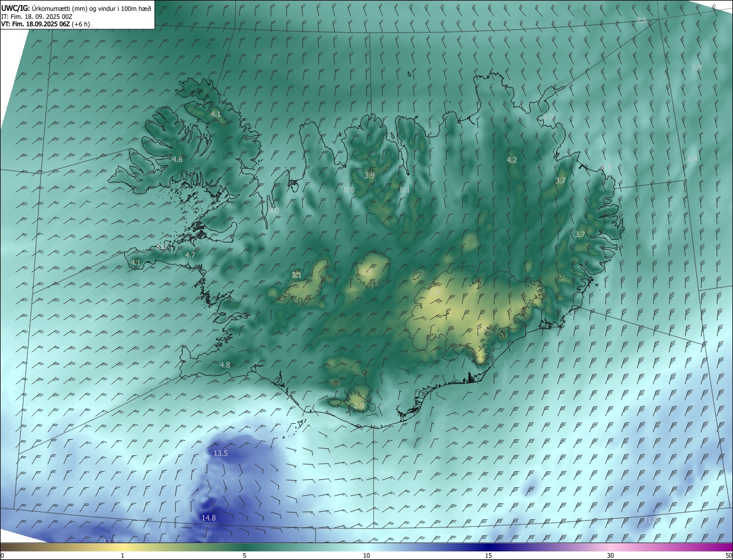Viewport: 733px width, 560px height.
Task: Click the '10' tick label on the color scale
Action: tap(366, 555)
